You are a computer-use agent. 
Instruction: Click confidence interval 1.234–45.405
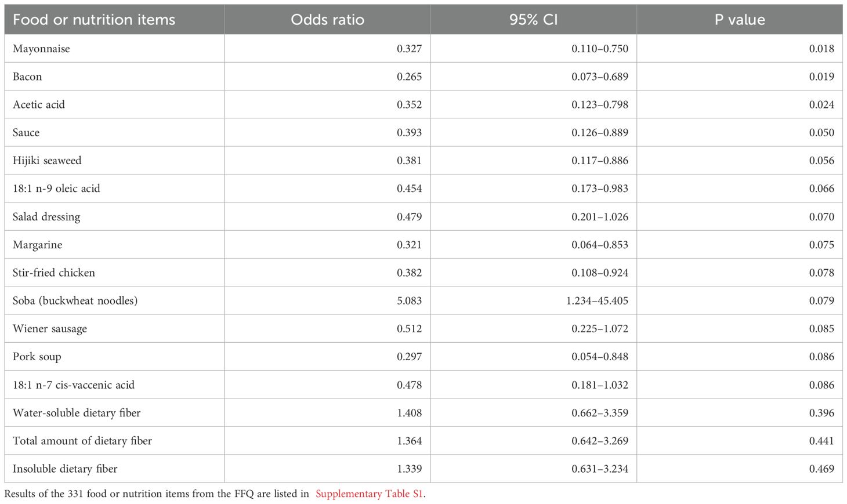pyautogui.click(x=598, y=300)
